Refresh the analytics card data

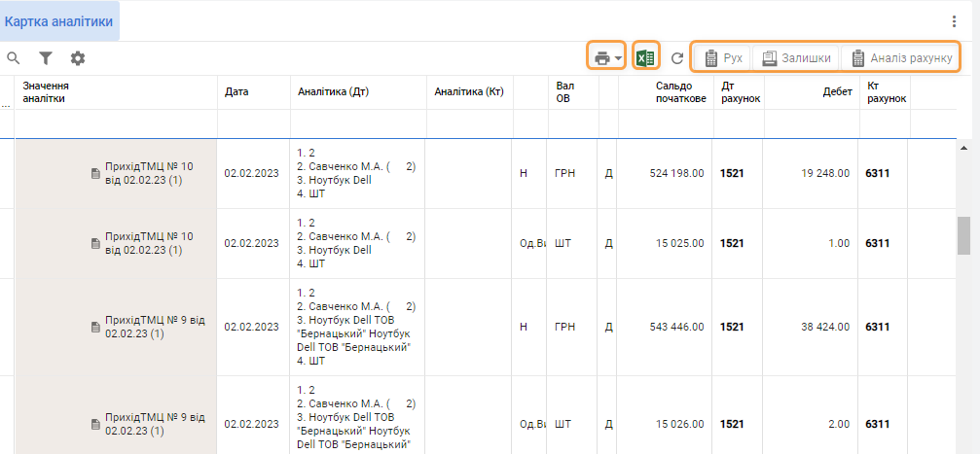pos(678,58)
